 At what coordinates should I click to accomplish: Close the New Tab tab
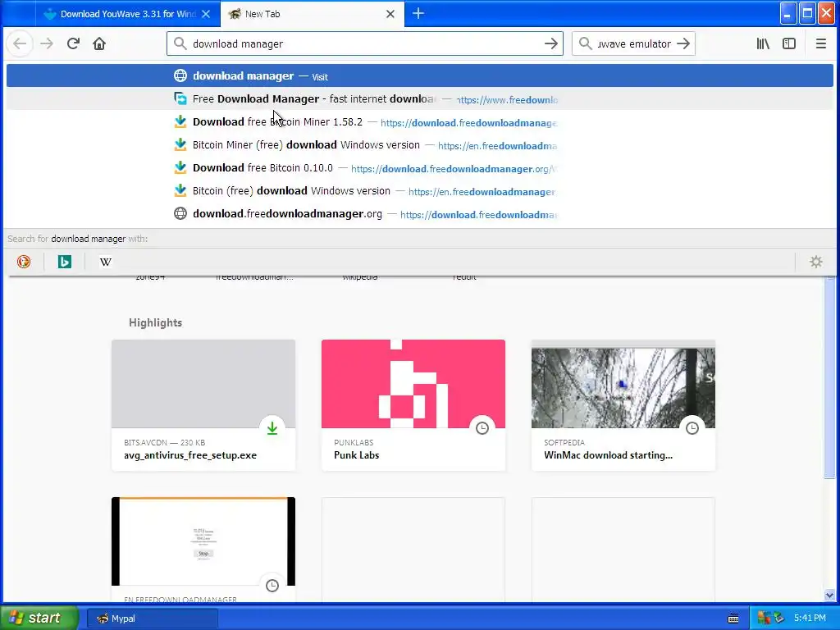[x=390, y=15]
